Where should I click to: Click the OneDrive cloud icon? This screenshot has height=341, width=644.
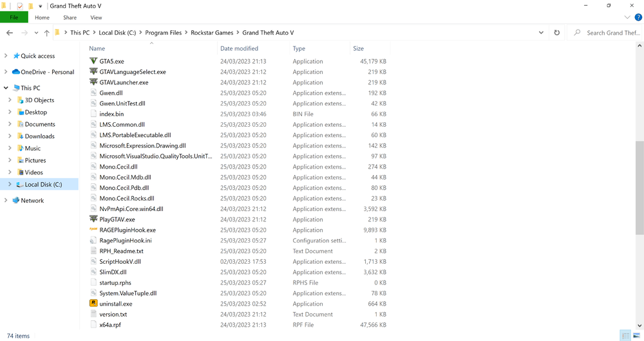(16, 72)
